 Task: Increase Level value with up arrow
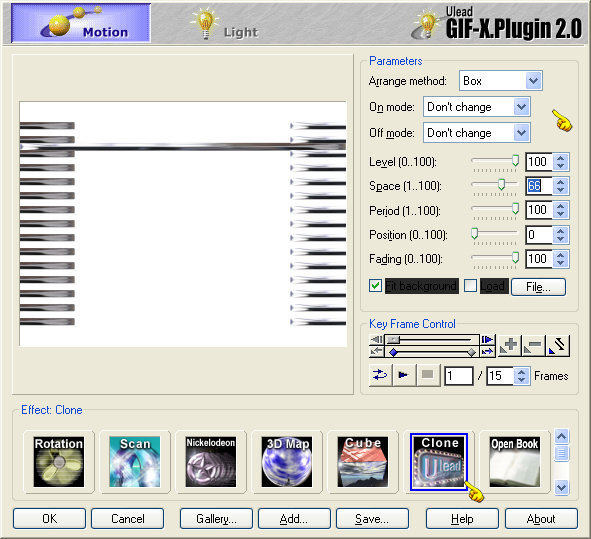coord(560,158)
